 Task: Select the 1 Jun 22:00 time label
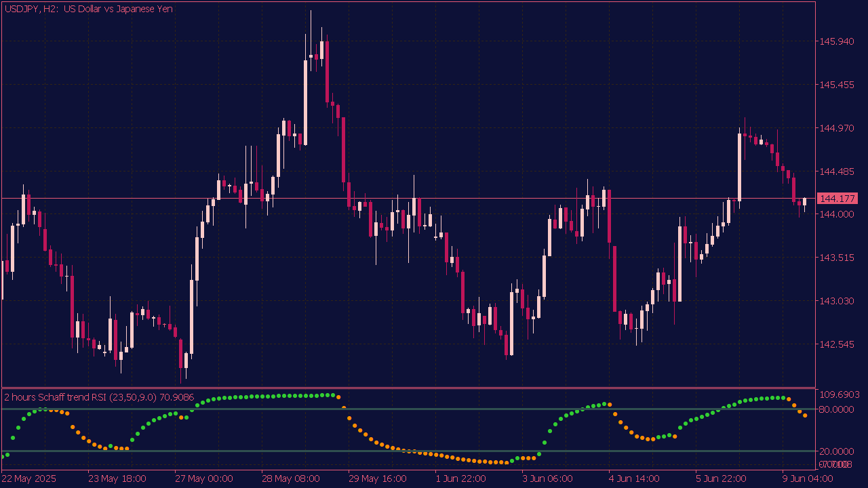pyautogui.click(x=460, y=479)
